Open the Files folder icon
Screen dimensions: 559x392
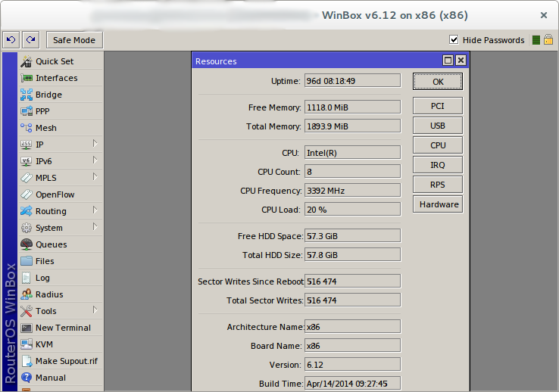[x=27, y=261]
